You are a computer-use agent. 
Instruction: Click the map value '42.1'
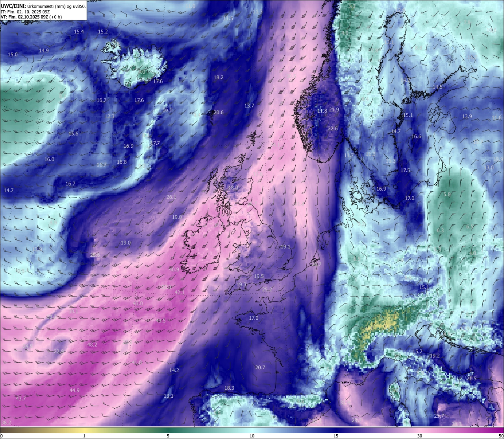[179, 292]
